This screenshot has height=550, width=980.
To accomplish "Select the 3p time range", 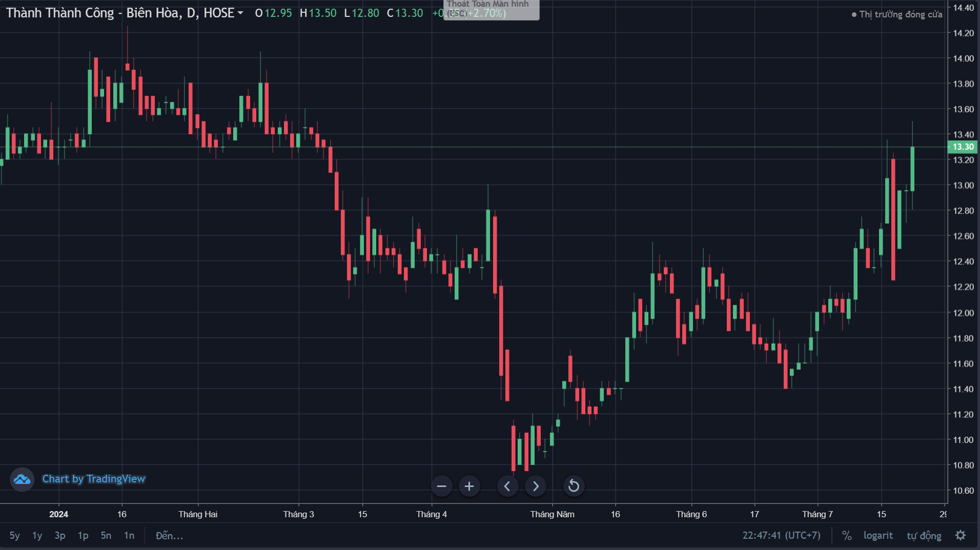I will coord(60,536).
